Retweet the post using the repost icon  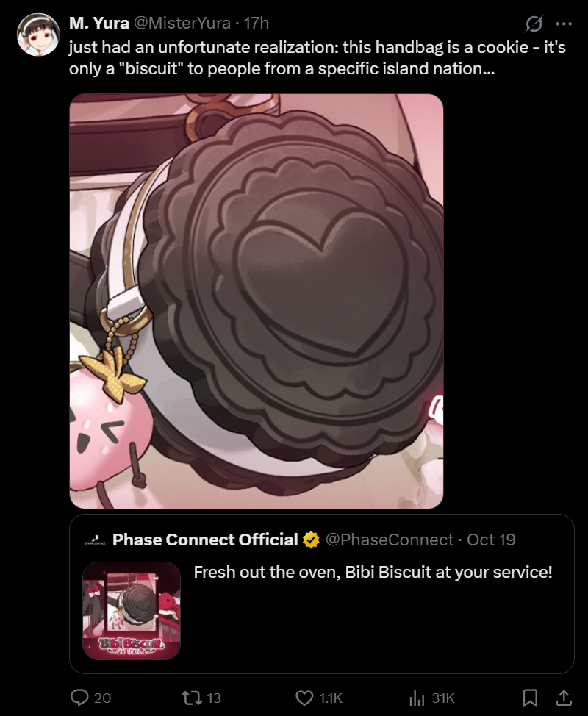pyautogui.click(x=191, y=698)
